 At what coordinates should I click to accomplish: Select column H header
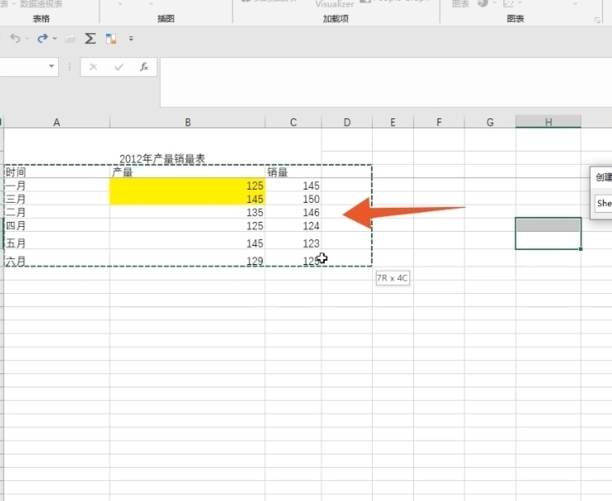pyautogui.click(x=548, y=122)
